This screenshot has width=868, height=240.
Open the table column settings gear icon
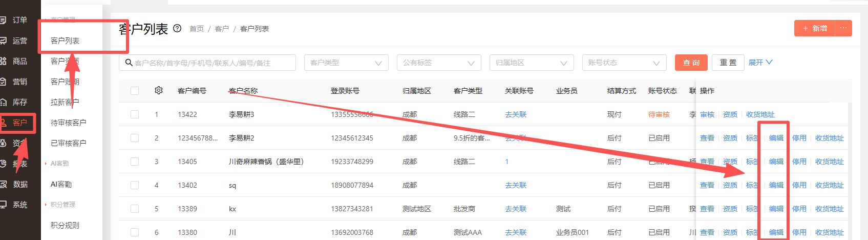point(159,90)
